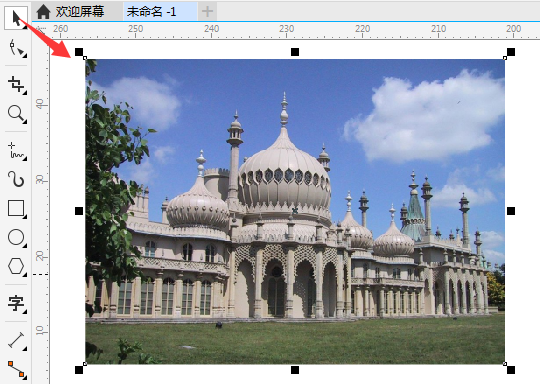The image size is (540, 384).
Task: Click the home icon on welcome tab
Action: tap(43, 11)
